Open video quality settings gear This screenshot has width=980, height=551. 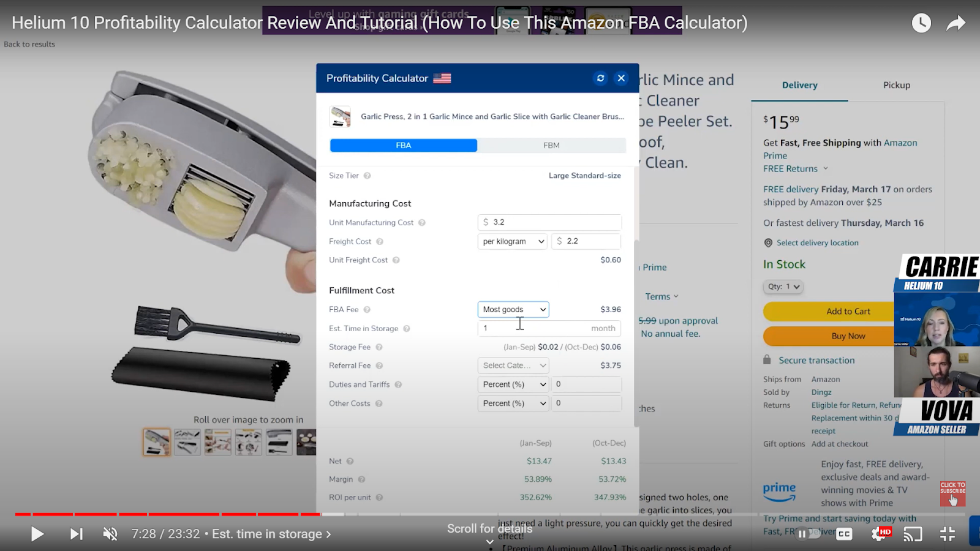click(880, 534)
